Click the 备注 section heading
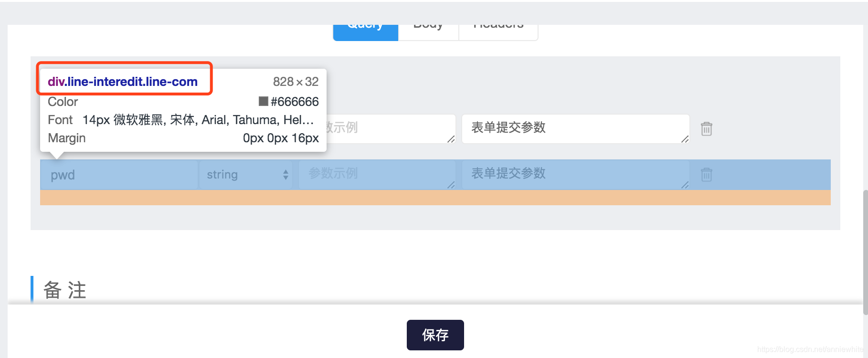Viewport: 868px width, 358px height. (65, 290)
